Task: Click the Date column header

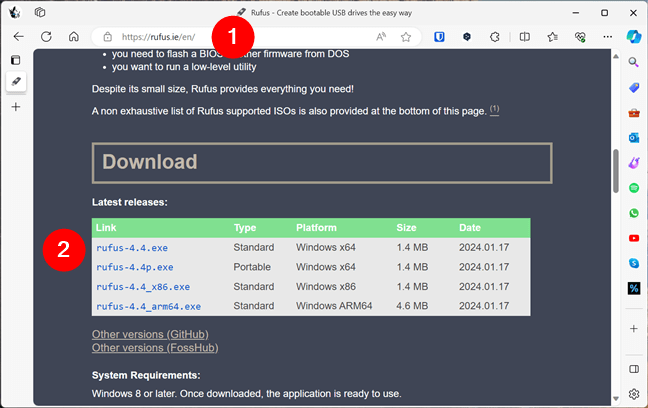Action: tap(470, 228)
